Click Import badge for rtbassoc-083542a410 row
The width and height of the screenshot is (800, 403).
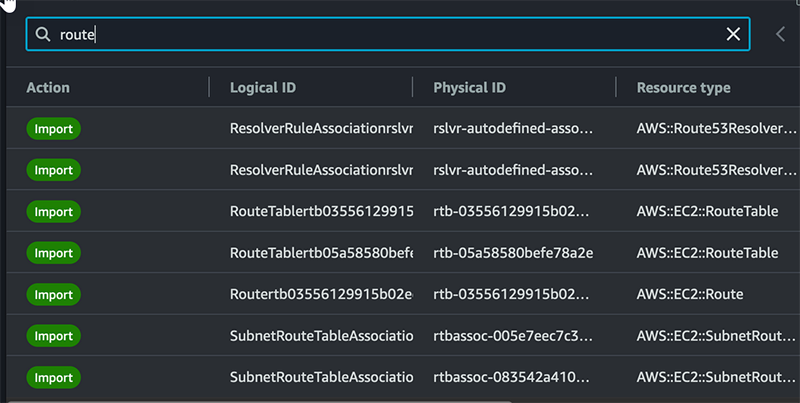pyautogui.click(x=53, y=378)
